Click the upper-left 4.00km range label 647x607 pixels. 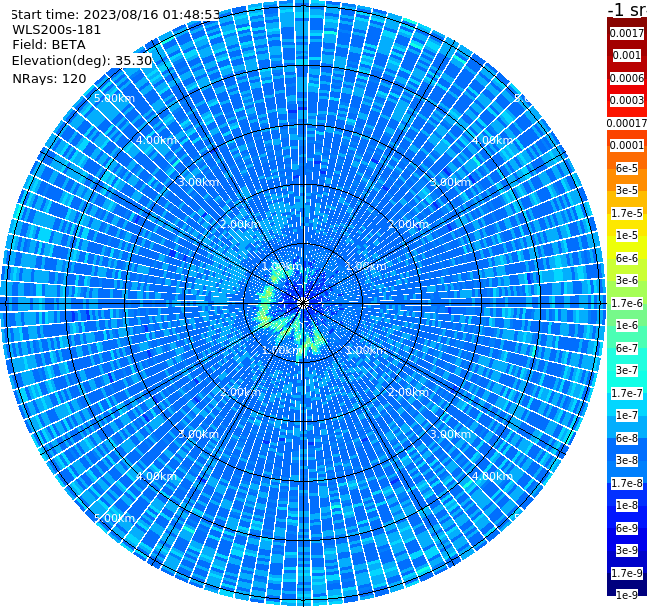pos(156,140)
